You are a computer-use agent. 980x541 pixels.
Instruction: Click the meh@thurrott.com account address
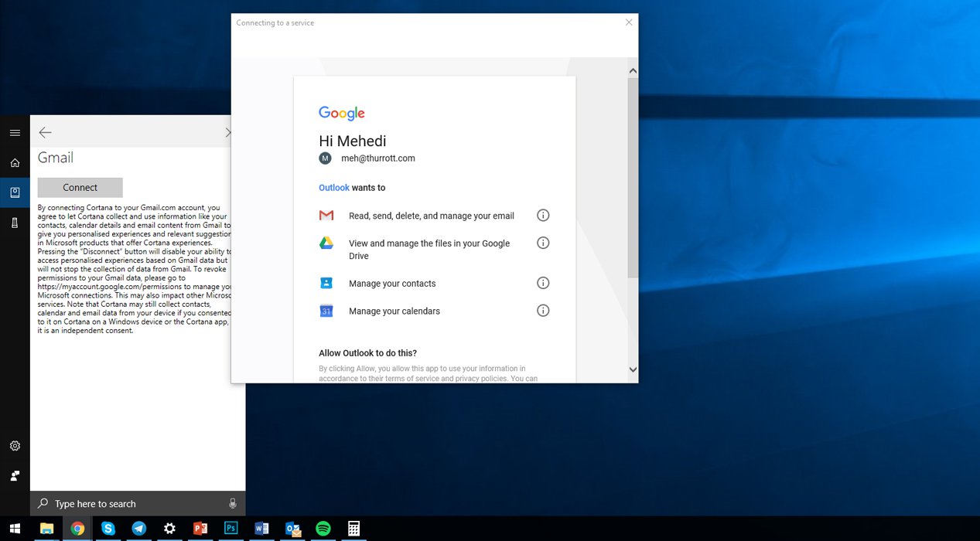pos(378,158)
